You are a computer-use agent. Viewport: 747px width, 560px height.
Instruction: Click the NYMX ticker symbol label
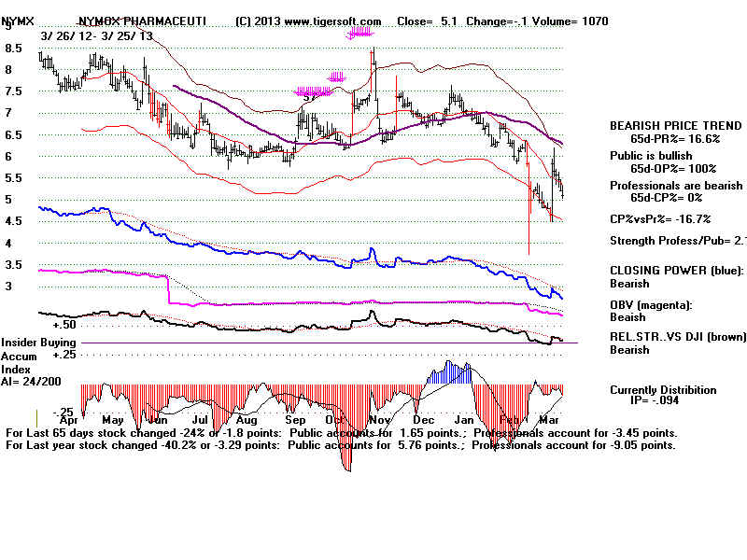20,21
